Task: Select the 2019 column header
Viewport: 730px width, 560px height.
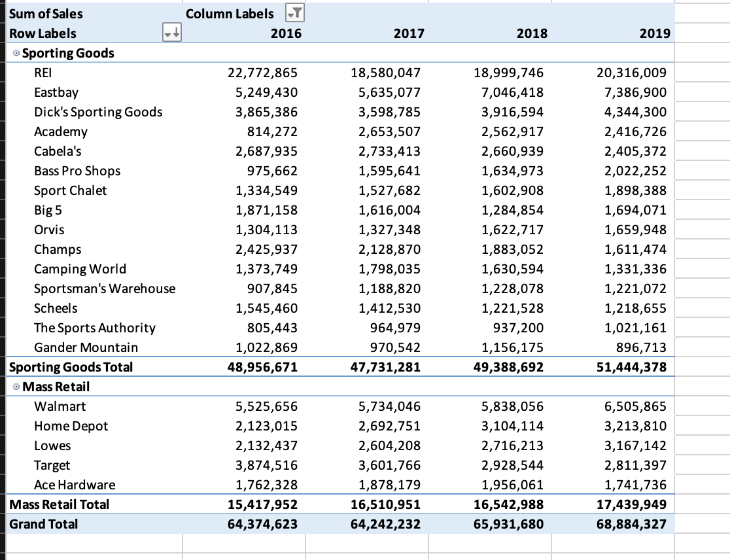Action: coord(655,33)
